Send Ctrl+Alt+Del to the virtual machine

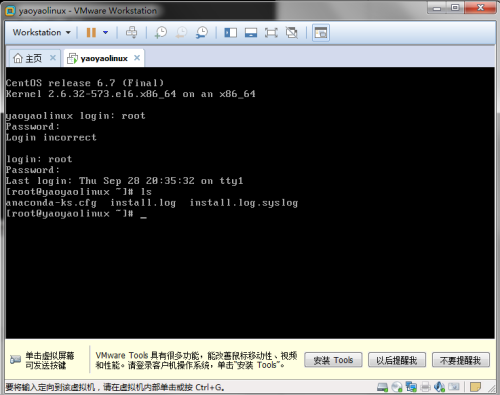[131, 32]
